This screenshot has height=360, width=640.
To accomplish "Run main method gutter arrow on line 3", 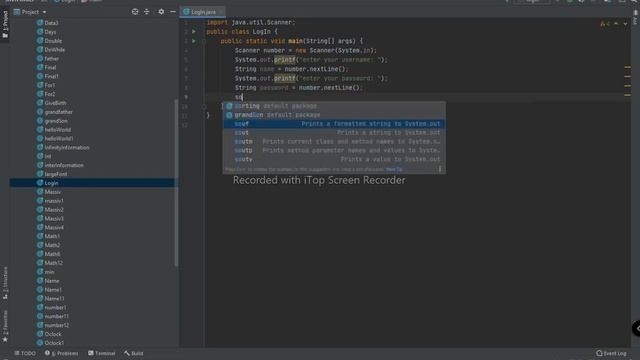I will pyautogui.click(x=194, y=41).
